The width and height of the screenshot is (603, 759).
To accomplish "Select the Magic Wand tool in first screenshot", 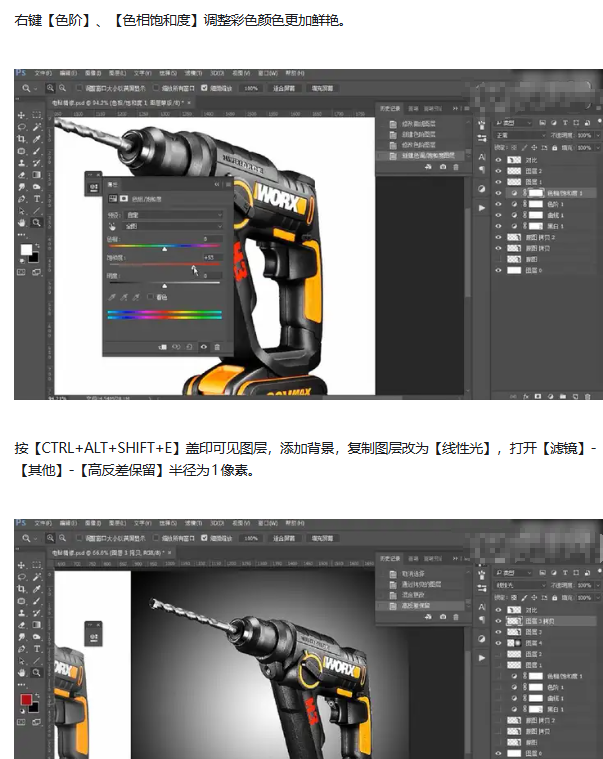I will pos(37,127).
